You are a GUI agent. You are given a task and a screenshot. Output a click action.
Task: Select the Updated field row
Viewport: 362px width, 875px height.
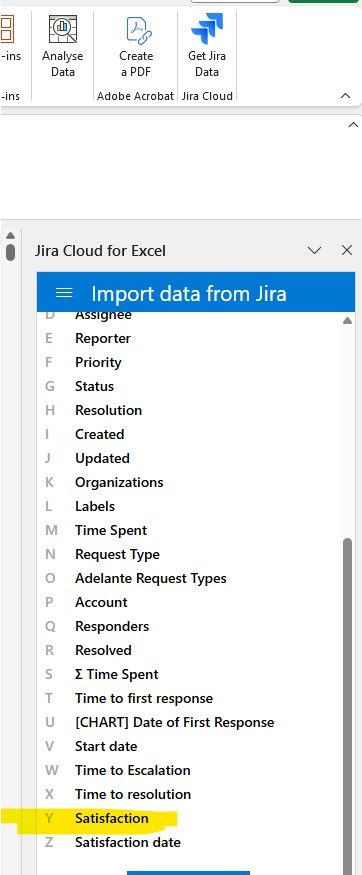(x=190, y=458)
